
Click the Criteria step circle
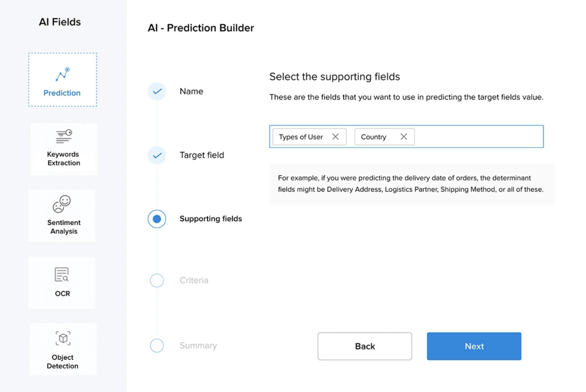click(x=157, y=280)
